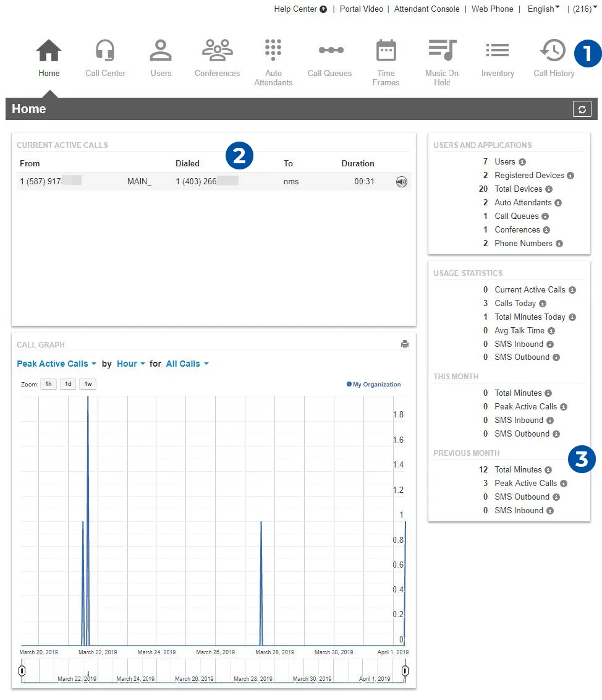Screen dimensions: 602x700
Task: Open Auto Attendants keypad icon
Action: pos(273,49)
